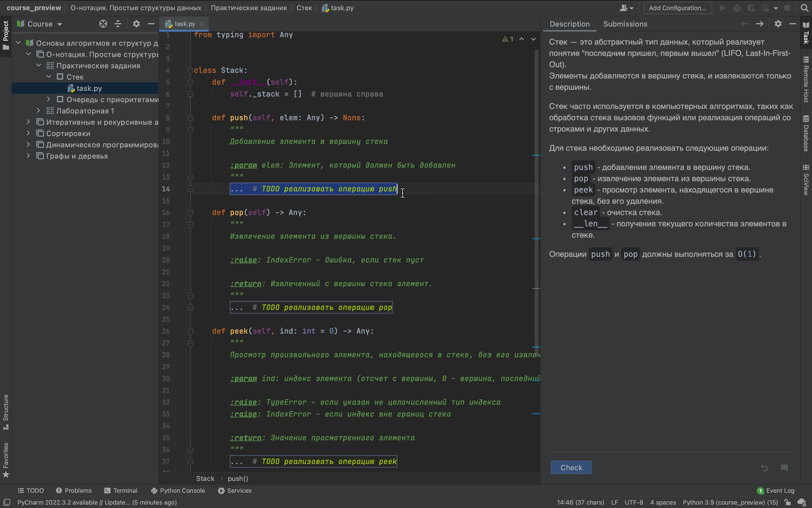Click the line separator LF in status bar
This screenshot has height=508, width=812.
click(614, 502)
